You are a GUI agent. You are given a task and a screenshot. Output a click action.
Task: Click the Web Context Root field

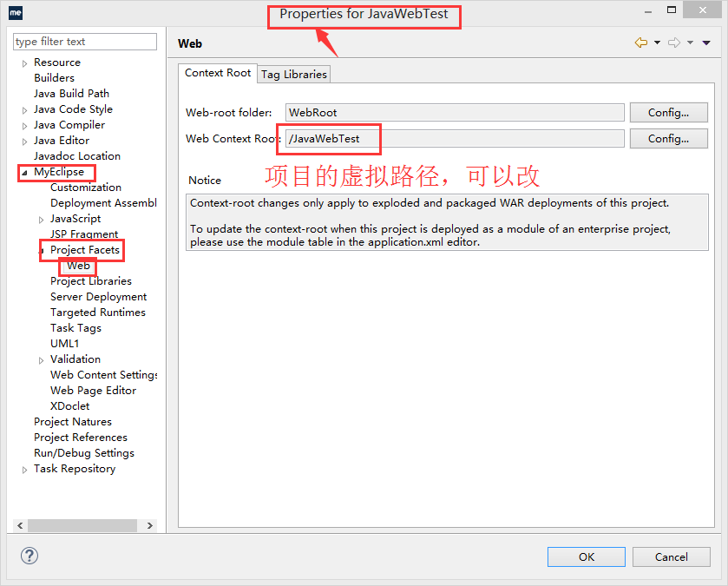coord(455,138)
